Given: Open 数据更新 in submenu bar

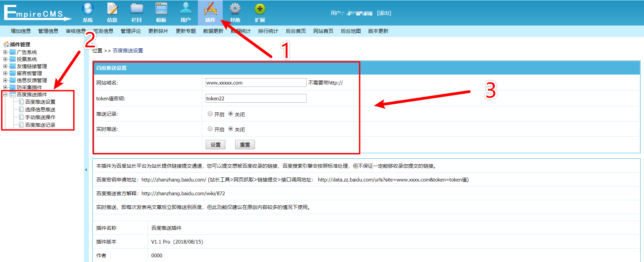Looking at the screenshot, I should [213, 31].
